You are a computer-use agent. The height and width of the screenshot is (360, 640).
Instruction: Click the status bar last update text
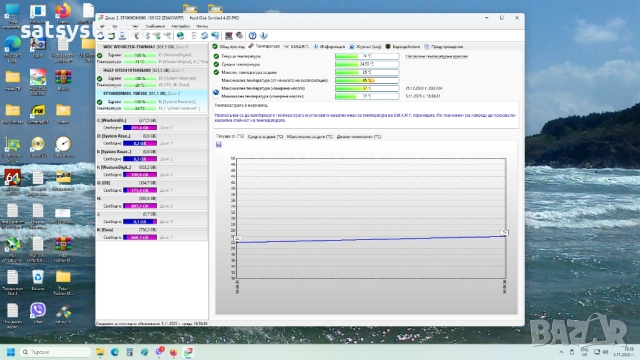(152, 323)
